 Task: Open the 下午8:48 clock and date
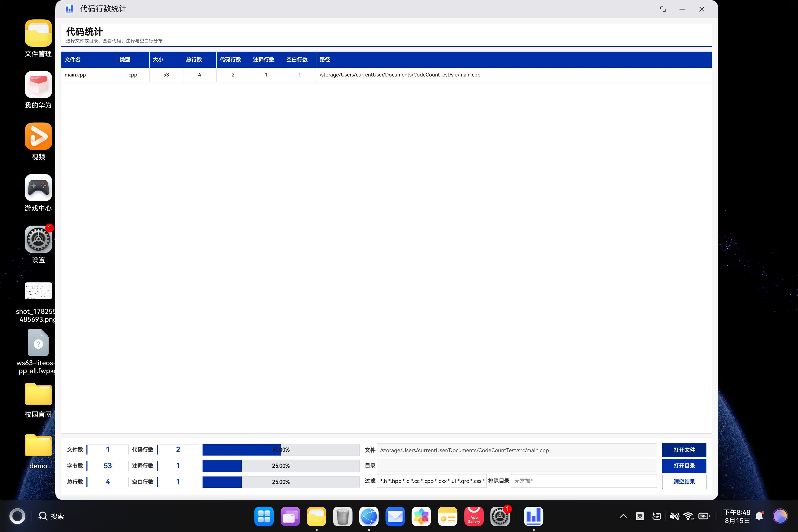click(x=737, y=516)
